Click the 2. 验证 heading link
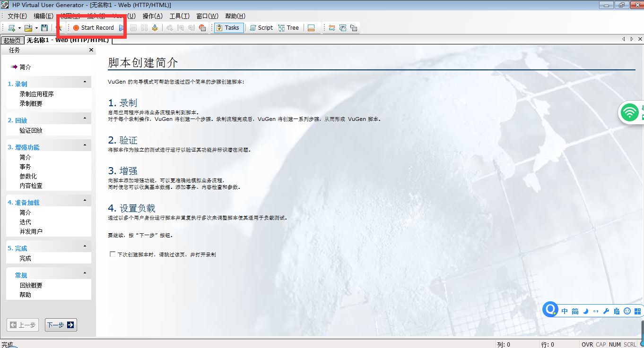Image resolution: width=644 pixels, height=348 pixels. pos(122,140)
